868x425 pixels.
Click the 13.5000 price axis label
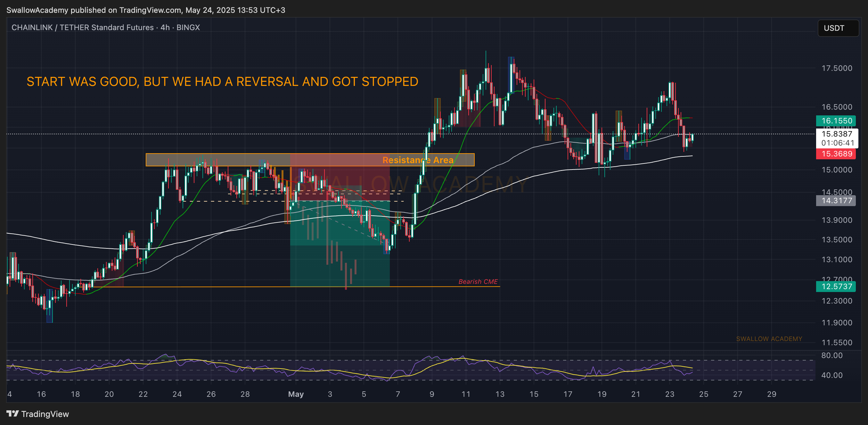pyautogui.click(x=837, y=239)
